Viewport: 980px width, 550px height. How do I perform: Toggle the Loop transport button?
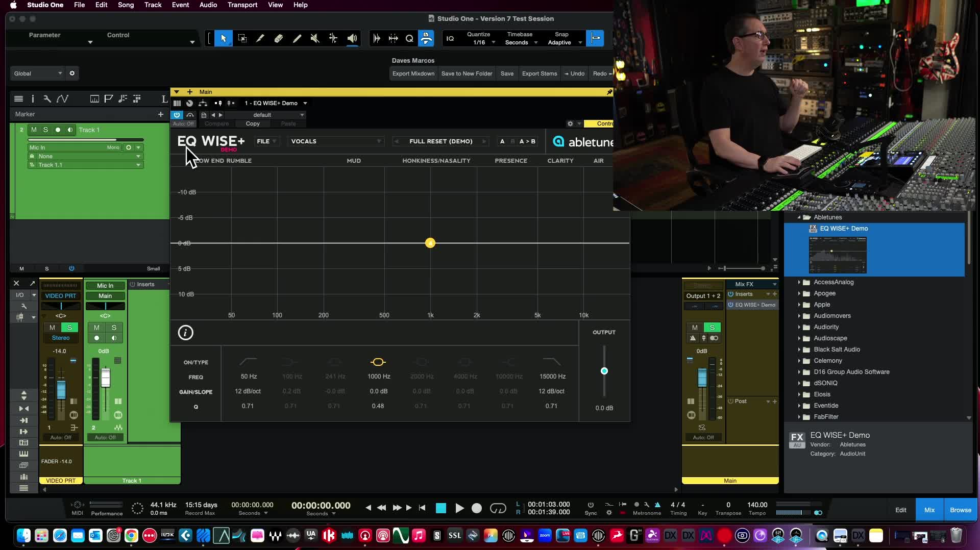coord(498,508)
